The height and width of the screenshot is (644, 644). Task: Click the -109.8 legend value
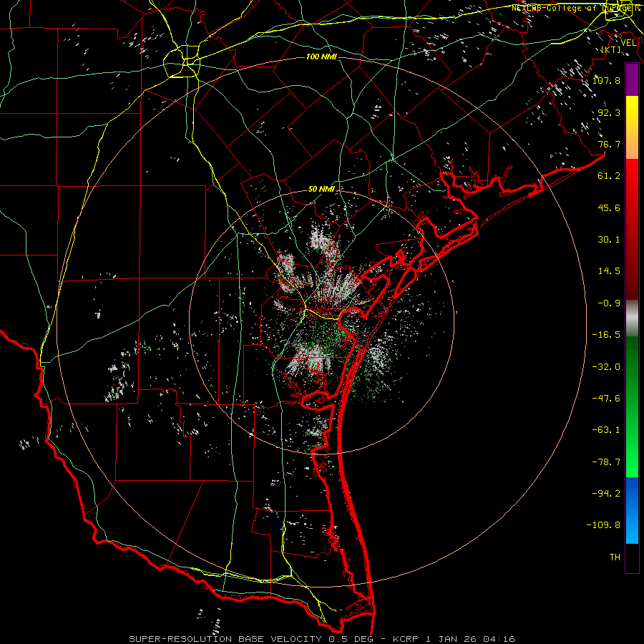pyautogui.click(x=603, y=525)
